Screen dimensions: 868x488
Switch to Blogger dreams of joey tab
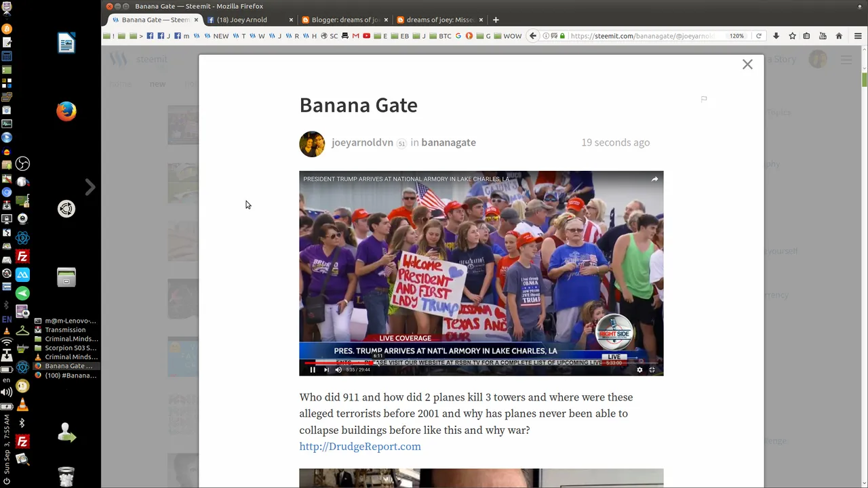345,20
